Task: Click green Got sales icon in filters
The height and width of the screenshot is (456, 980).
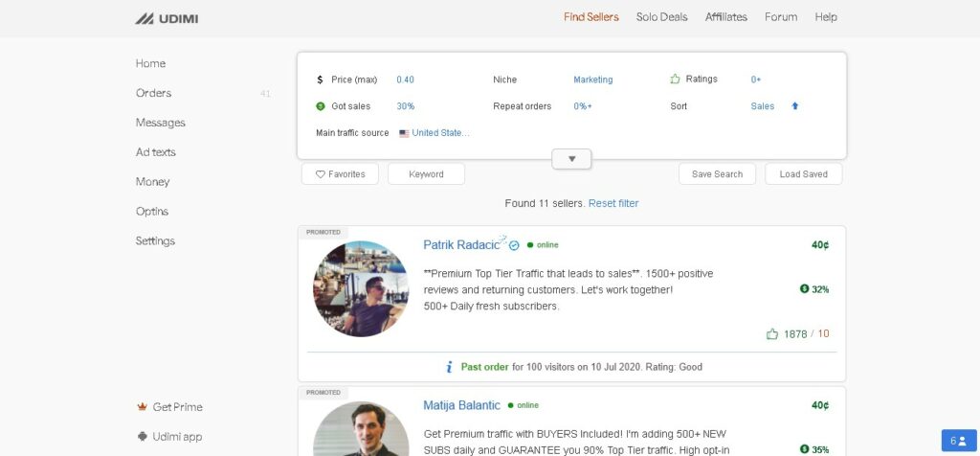Action: pos(321,106)
